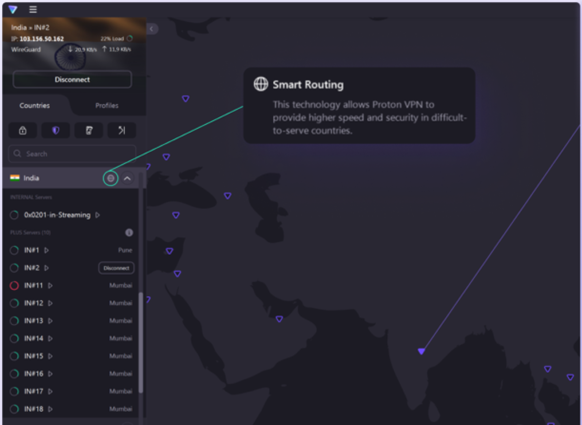Click the main Disconnect button

(72, 79)
